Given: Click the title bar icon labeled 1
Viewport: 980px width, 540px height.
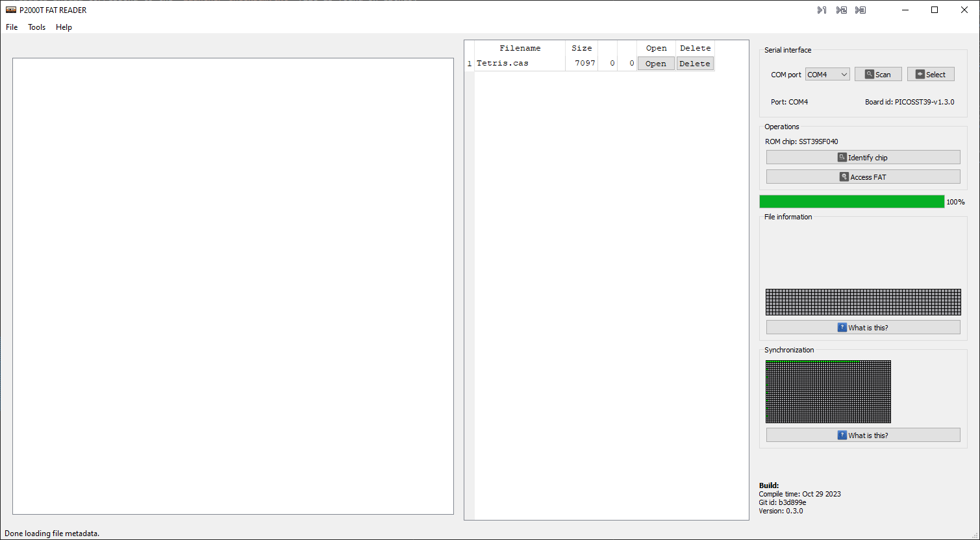Looking at the screenshot, I should (x=822, y=10).
